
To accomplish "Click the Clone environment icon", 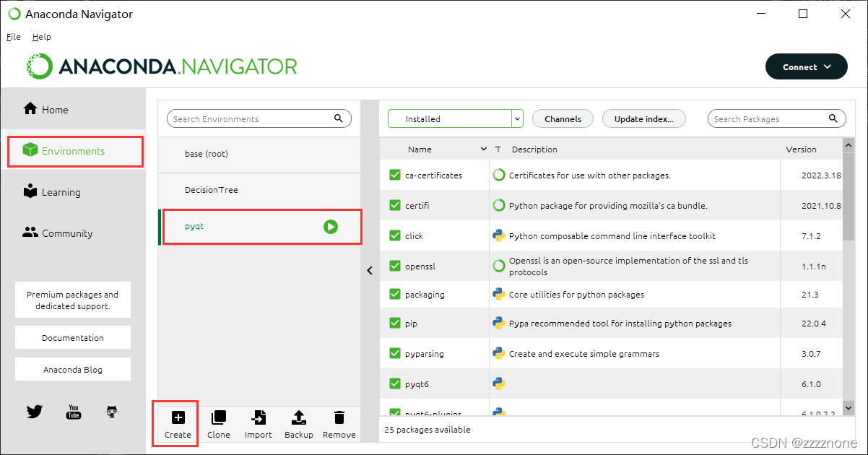I will [x=218, y=417].
